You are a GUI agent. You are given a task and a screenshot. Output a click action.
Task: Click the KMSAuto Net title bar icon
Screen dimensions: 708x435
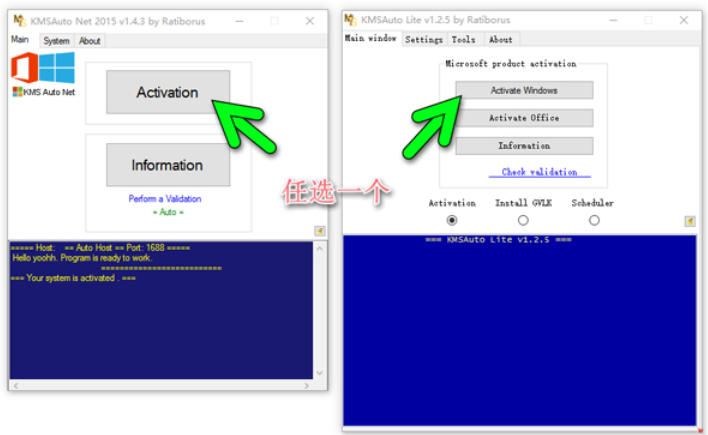19,21
